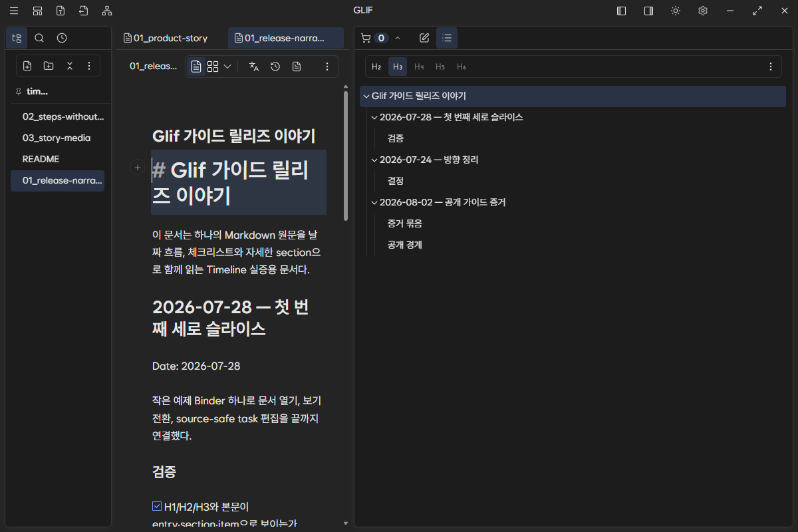Open the sidebar search
Image resolution: width=798 pixels, height=532 pixels.
pos(39,38)
